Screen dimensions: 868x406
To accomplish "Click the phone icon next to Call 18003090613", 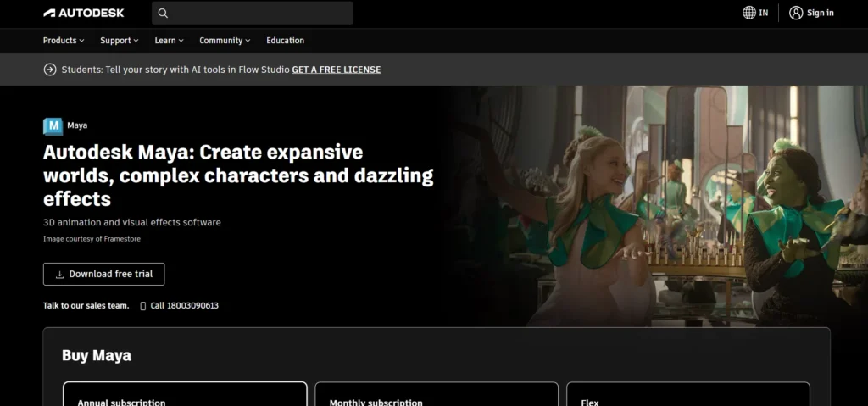I will pyautogui.click(x=143, y=305).
